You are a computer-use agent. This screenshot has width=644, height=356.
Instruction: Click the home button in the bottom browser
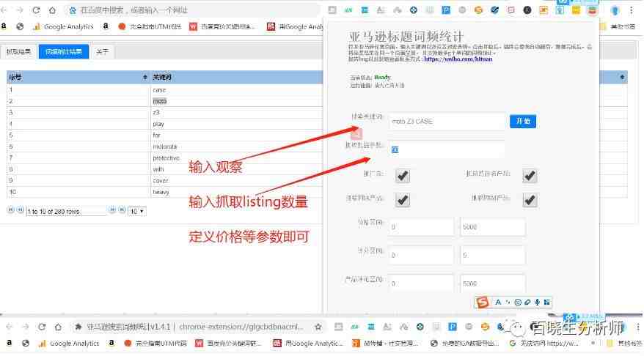(x=58, y=327)
